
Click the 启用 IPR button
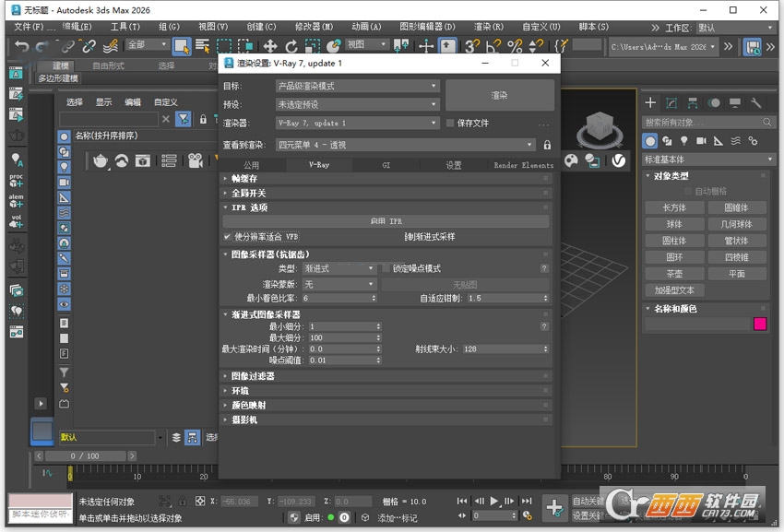[386, 221]
